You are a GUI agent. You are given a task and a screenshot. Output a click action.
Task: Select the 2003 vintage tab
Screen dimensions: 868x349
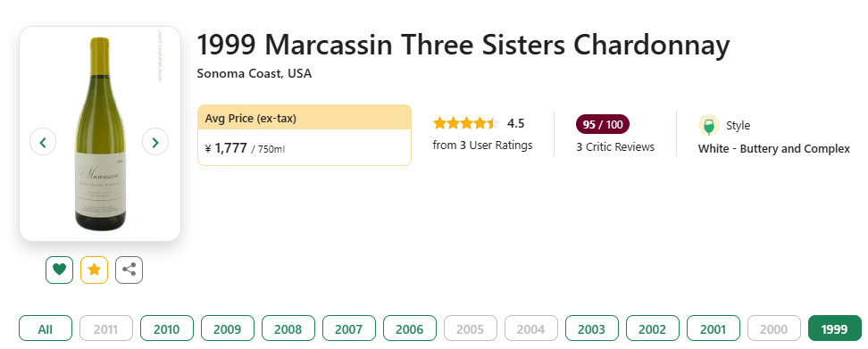click(x=592, y=328)
